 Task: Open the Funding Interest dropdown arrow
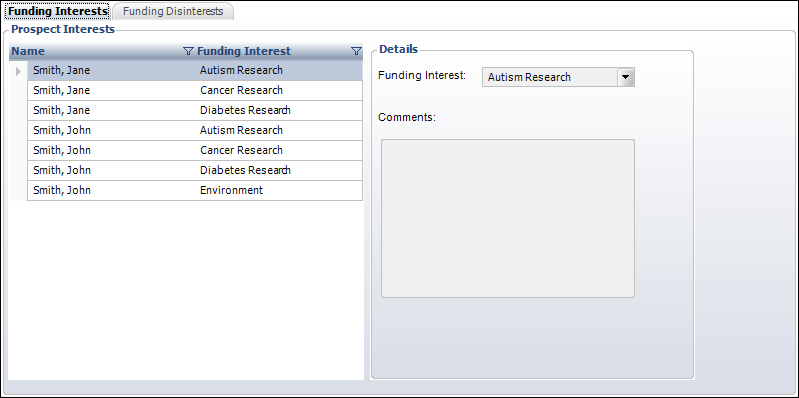[x=626, y=77]
